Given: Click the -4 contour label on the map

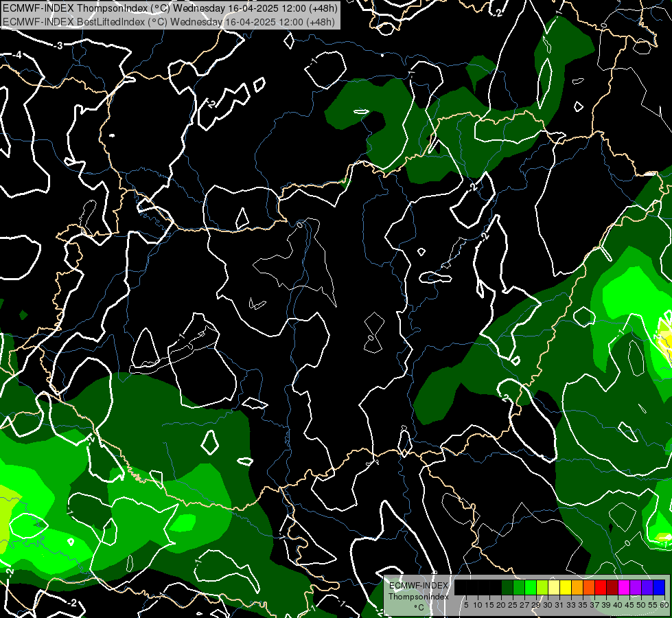Looking at the screenshot, I should (x=16, y=55).
